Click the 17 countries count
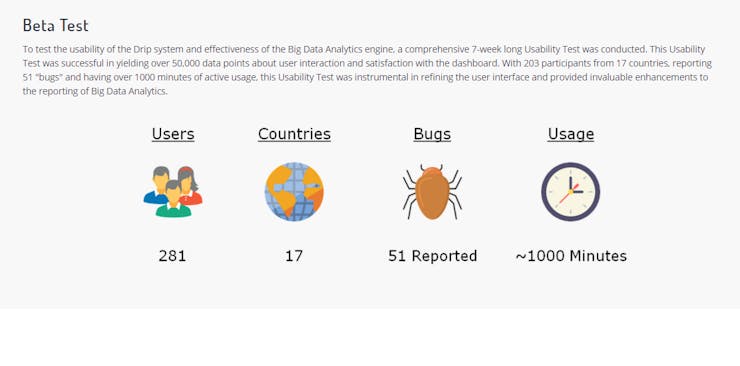The image size is (740, 366). click(294, 256)
